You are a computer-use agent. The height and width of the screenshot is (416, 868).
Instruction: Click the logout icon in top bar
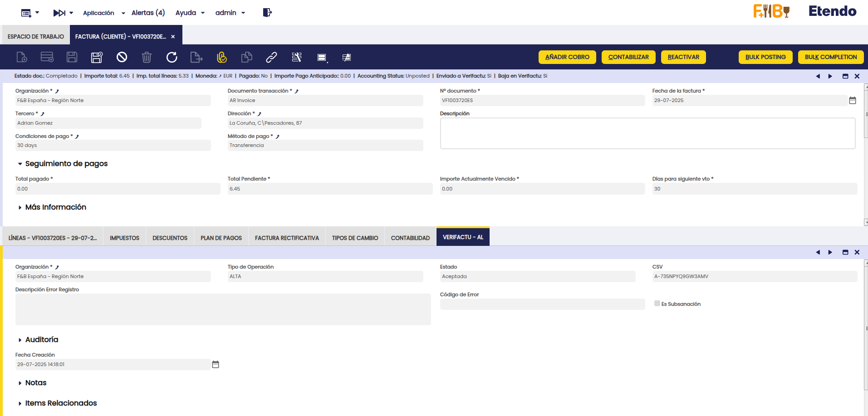(x=267, y=13)
